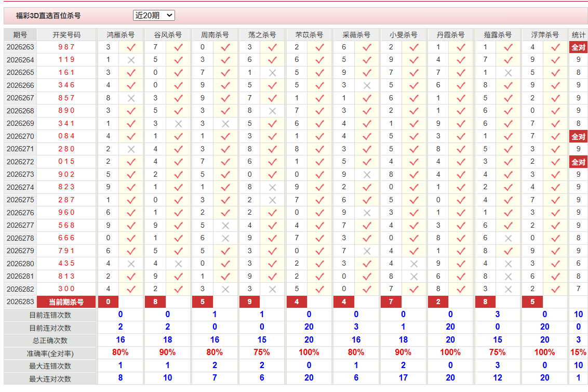Click the 谷风 cross mark in row 2026269

pos(178,124)
